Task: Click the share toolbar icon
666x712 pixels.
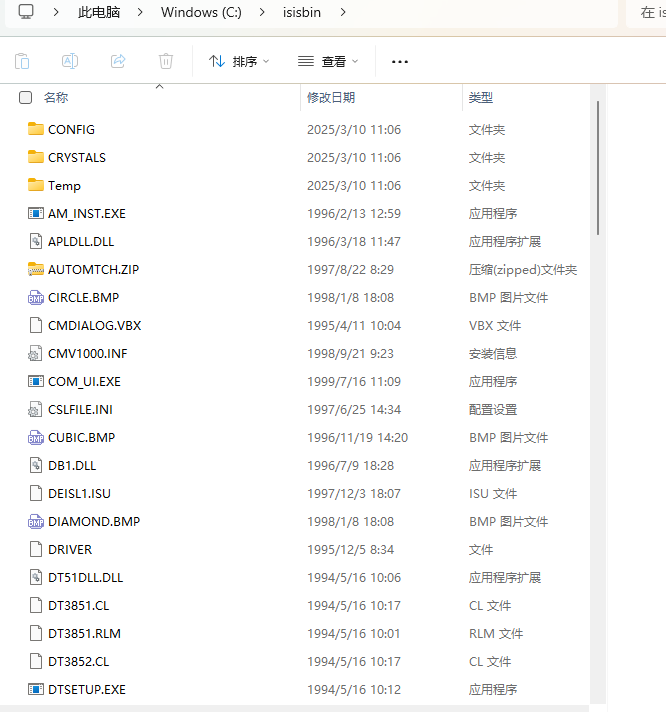Action: (x=118, y=61)
